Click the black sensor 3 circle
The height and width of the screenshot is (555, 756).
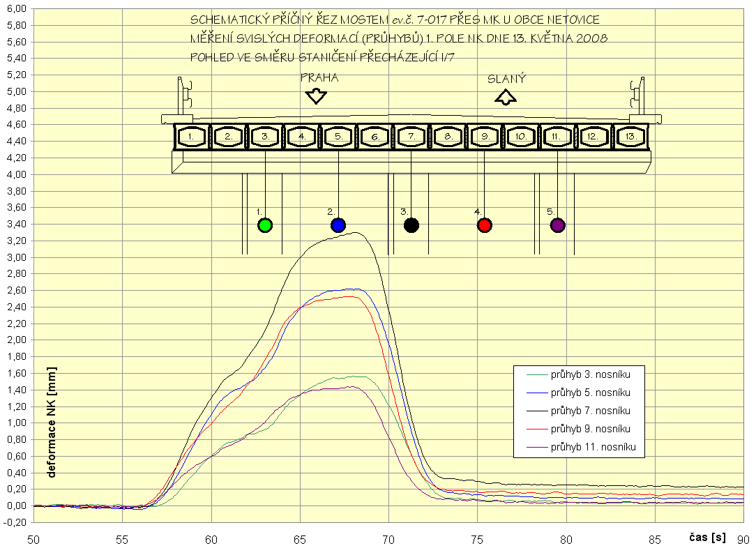point(411,225)
